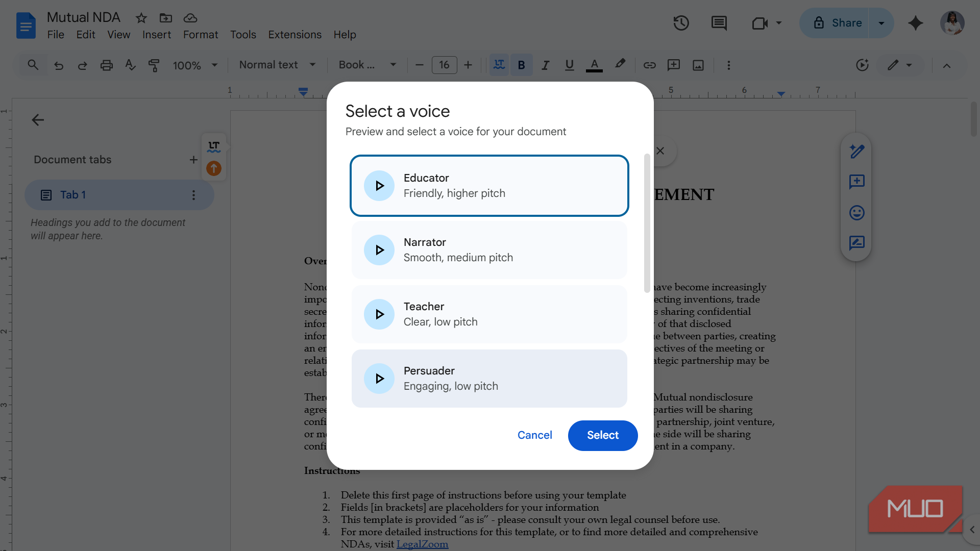Viewport: 980px width, 551px height.
Task: Choose the Teacher voice option
Action: tap(489, 314)
